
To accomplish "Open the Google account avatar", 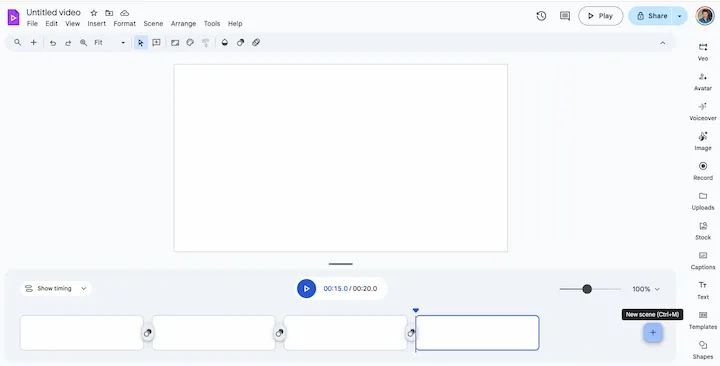I will point(705,16).
